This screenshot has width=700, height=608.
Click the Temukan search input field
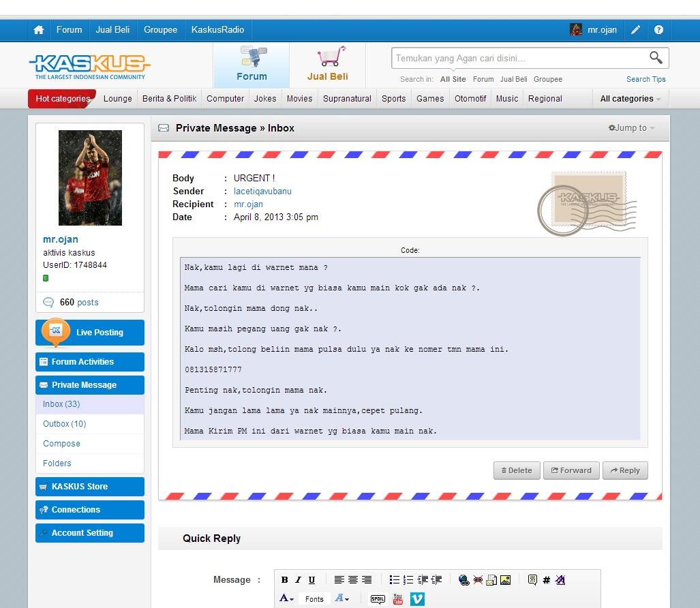518,58
